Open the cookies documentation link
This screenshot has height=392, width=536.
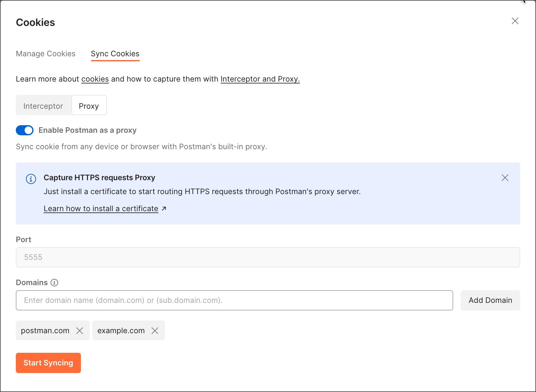point(95,79)
